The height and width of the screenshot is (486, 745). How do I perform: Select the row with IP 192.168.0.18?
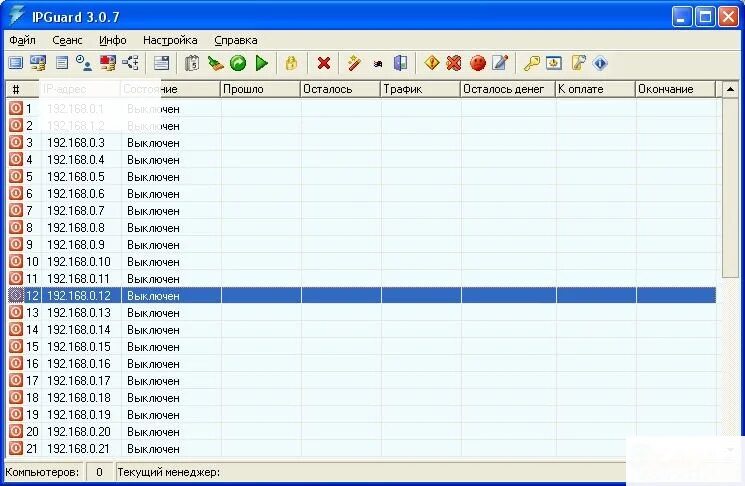click(361, 398)
